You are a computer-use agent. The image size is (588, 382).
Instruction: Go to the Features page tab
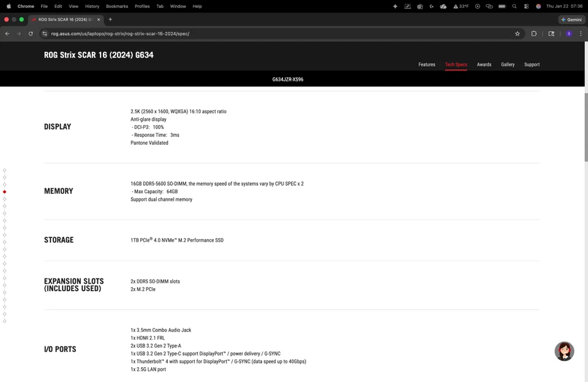coord(427,64)
